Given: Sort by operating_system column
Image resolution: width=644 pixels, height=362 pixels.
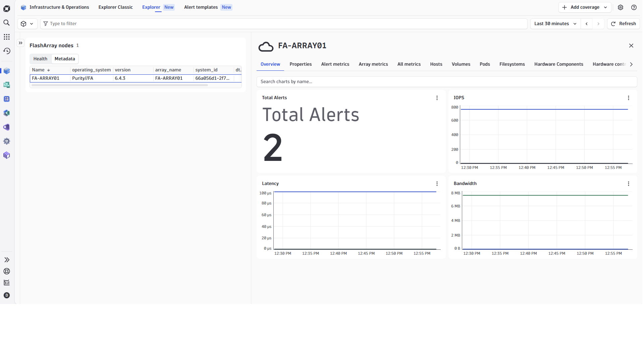Looking at the screenshot, I should (91, 70).
